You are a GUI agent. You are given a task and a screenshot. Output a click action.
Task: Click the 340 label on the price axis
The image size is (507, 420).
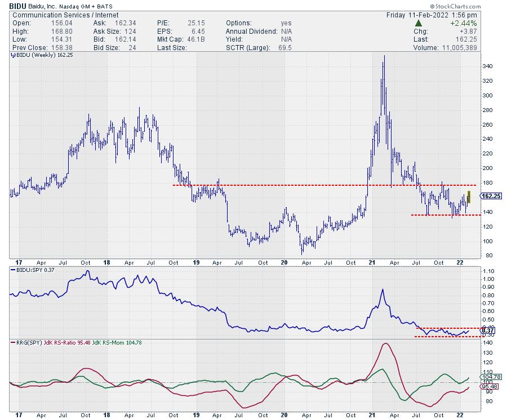[489, 66]
